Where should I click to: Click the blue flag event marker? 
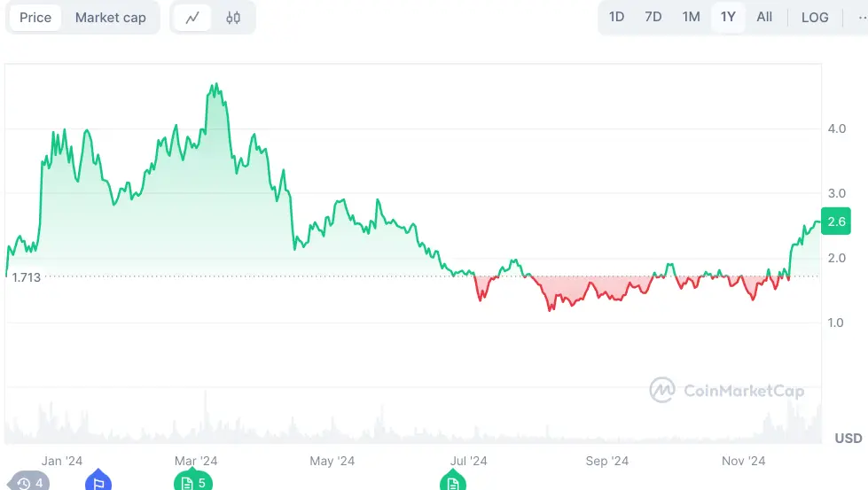[x=98, y=480]
